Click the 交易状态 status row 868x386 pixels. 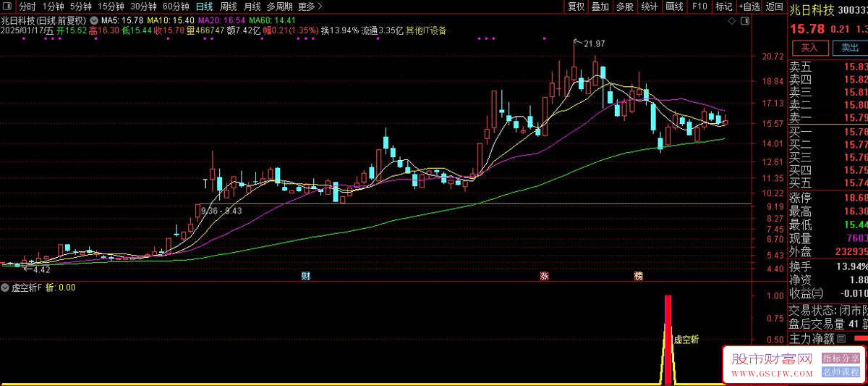coord(828,311)
